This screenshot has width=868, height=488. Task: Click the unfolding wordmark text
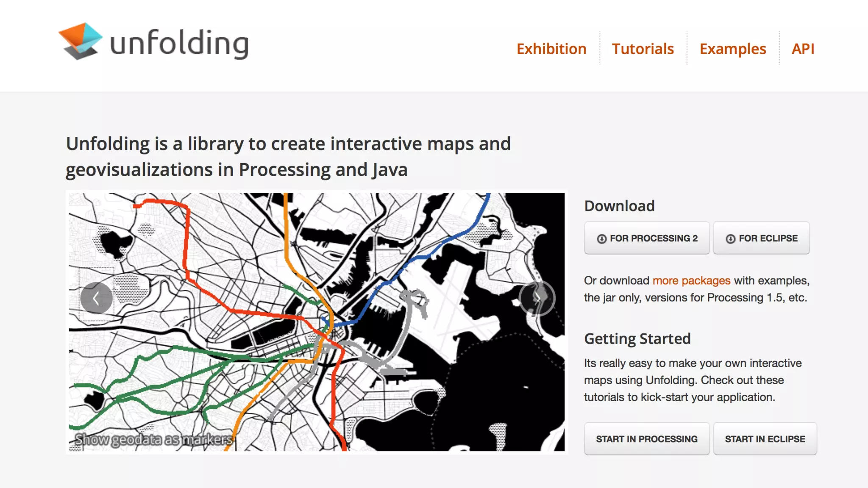[x=179, y=44]
